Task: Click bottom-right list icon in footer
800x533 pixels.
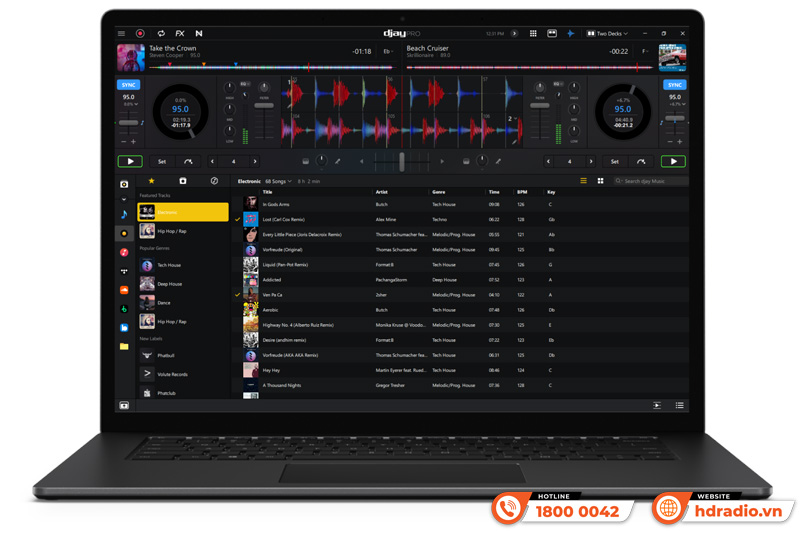Action: tap(680, 405)
